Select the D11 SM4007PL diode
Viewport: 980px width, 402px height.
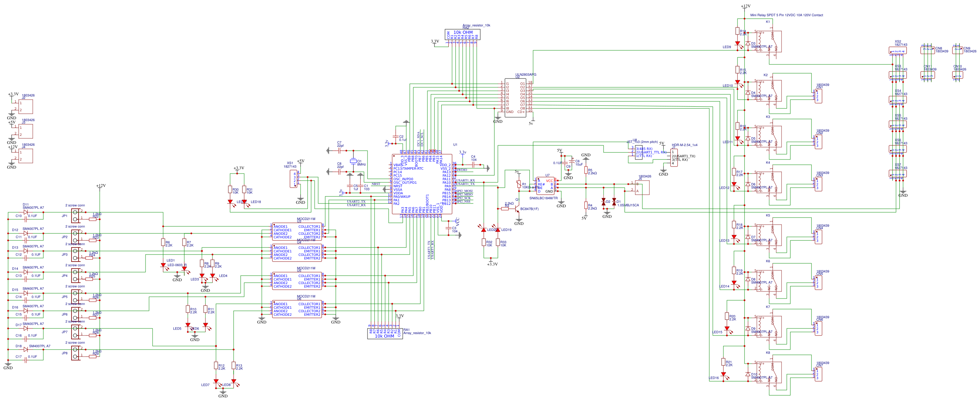(25, 212)
